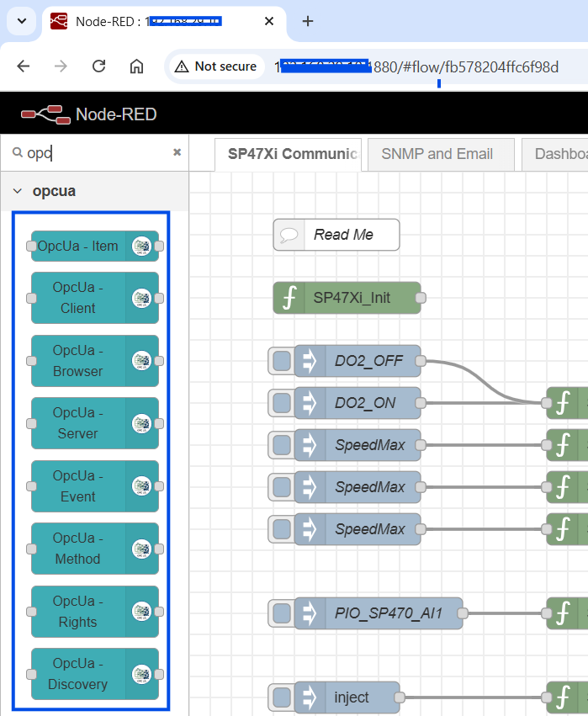This screenshot has height=716, width=588.
Task: Select the OpcUa - Method palette node
Action: (95, 549)
